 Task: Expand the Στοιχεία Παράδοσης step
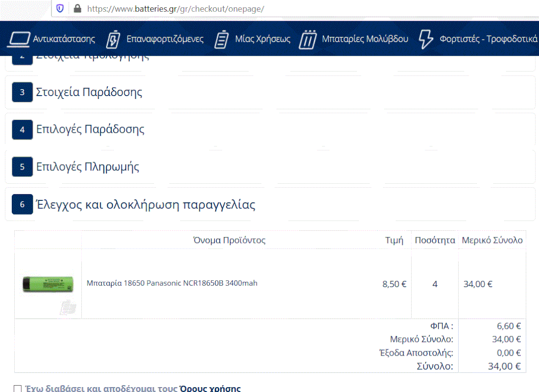(89, 92)
